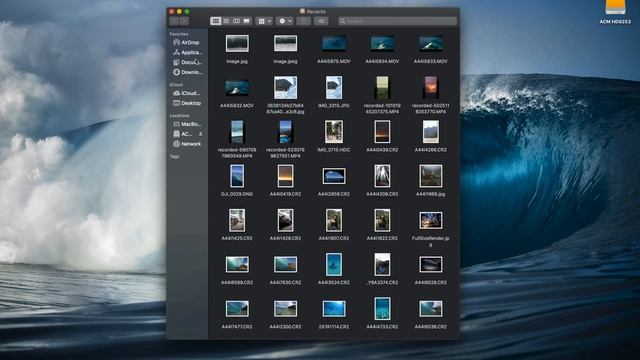
Task: Select the image.jpg thumbnail
Action: tap(237, 44)
